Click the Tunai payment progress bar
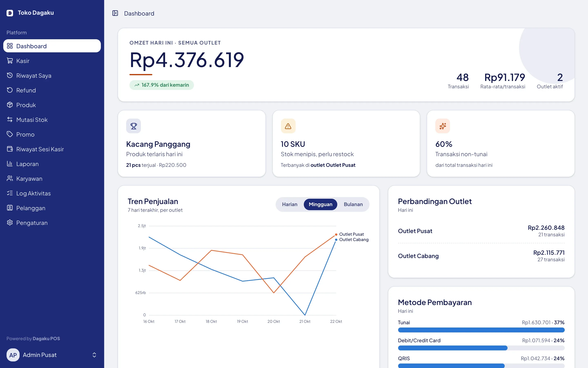 pyautogui.click(x=481, y=330)
